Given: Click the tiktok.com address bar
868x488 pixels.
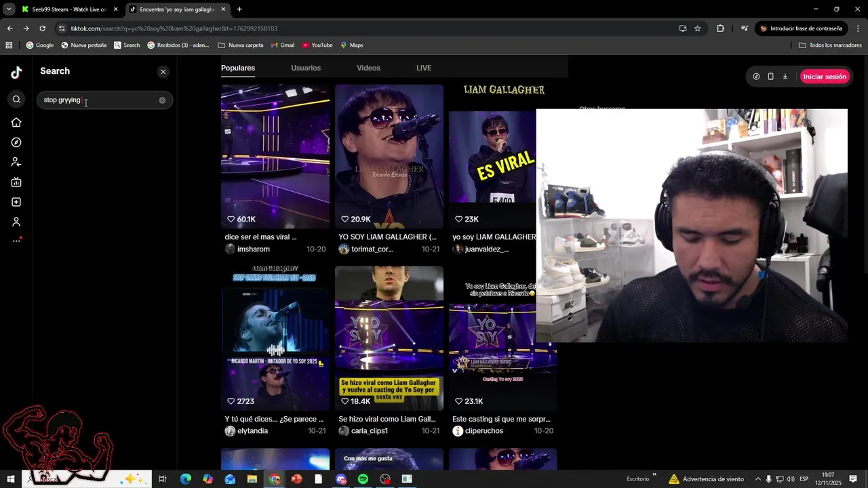Looking at the screenshot, I should point(366,28).
